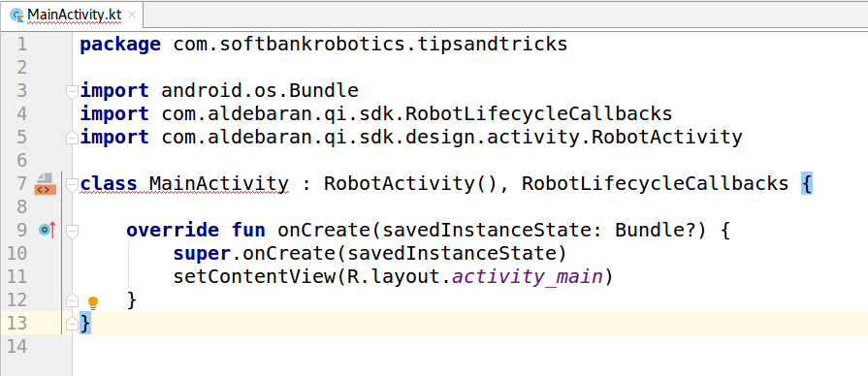Click the class fold end marker on line 13
Image resolution: width=868 pixels, height=376 pixels.
pyautogui.click(x=72, y=324)
